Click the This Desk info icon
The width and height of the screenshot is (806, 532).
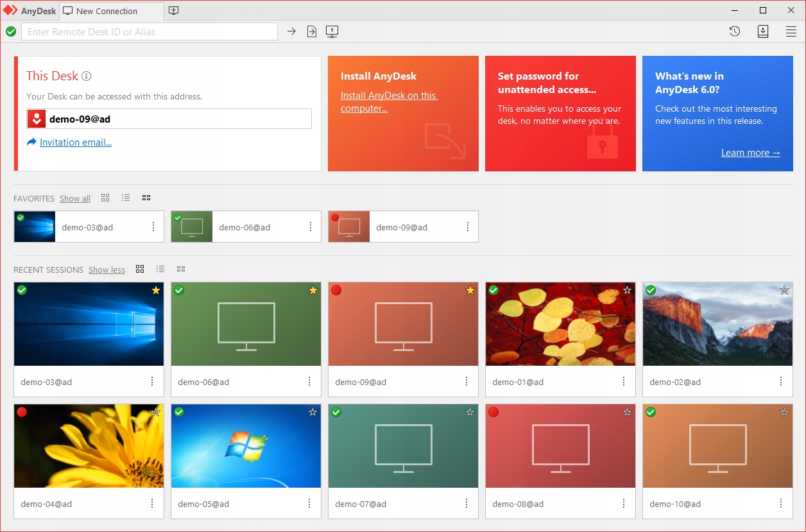click(87, 76)
